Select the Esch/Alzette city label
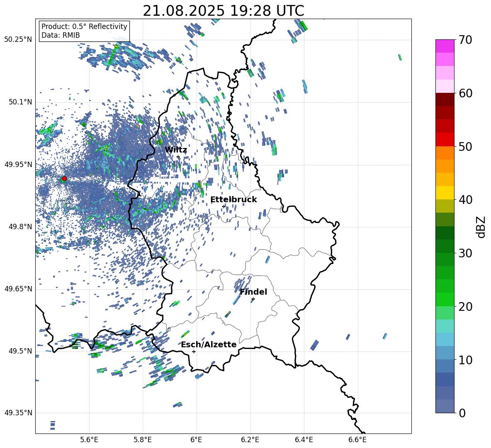491x448 pixels. (209, 344)
